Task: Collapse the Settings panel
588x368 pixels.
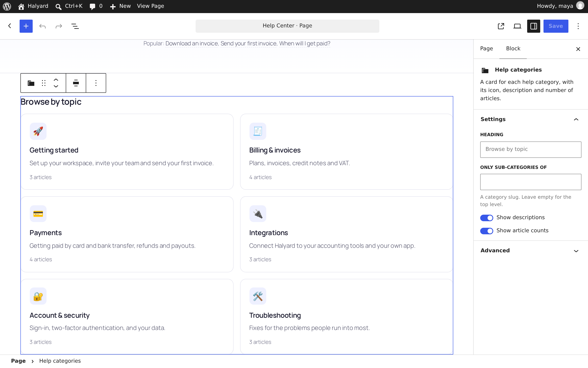Action: click(x=531, y=119)
